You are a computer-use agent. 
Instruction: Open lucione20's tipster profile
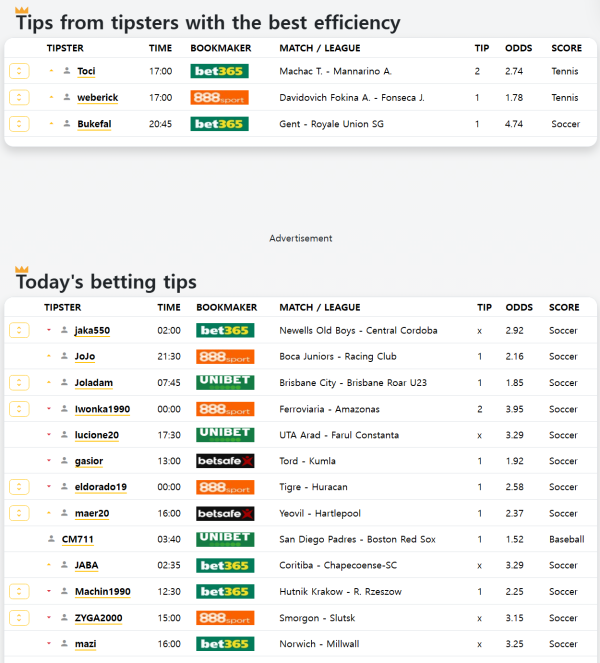(x=96, y=435)
